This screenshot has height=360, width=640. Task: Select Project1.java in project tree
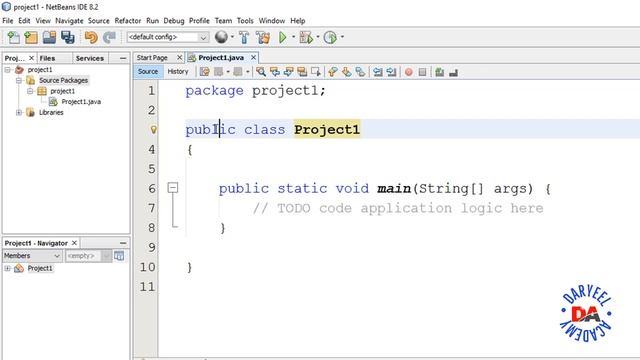pos(81,102)
